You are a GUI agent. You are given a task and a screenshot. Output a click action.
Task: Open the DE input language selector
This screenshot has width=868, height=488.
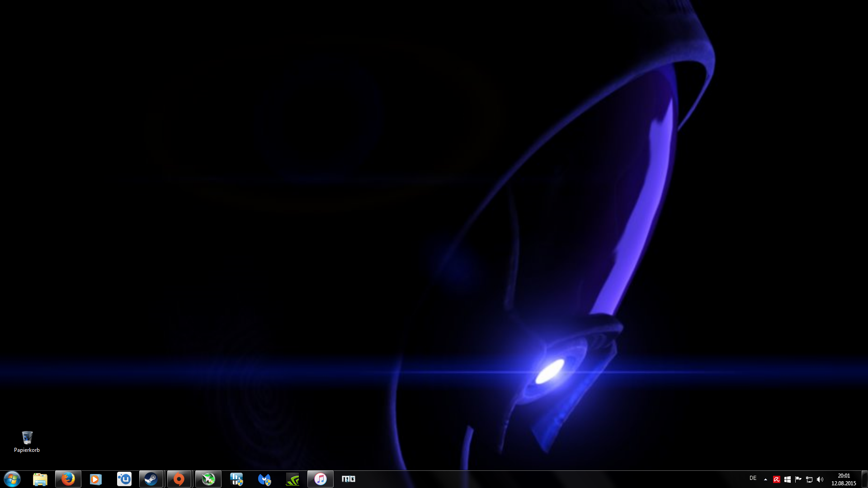pyautogui.click(x=753, y=478)
